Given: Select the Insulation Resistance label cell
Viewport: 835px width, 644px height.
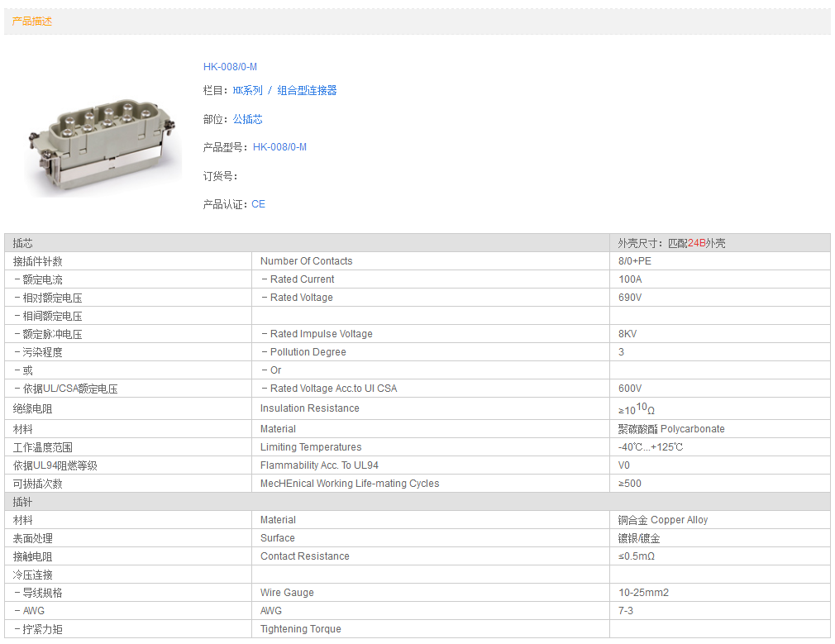Looking at the screenshot, I should 309,408.
